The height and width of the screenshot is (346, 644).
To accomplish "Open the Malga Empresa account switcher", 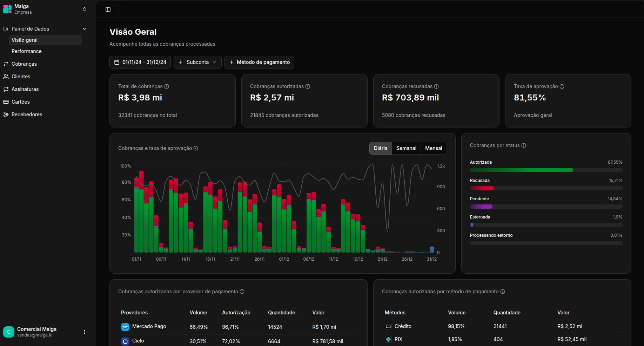I will 45,9.
